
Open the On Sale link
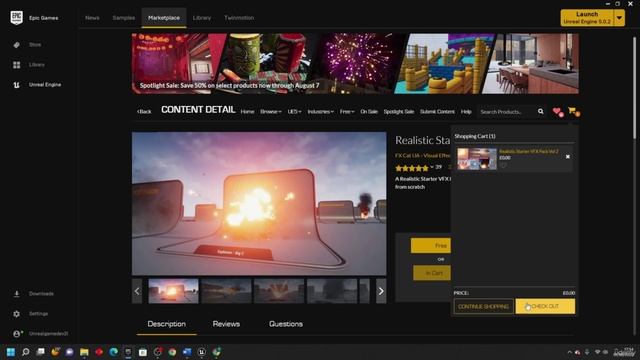click(x=369, y=111)
